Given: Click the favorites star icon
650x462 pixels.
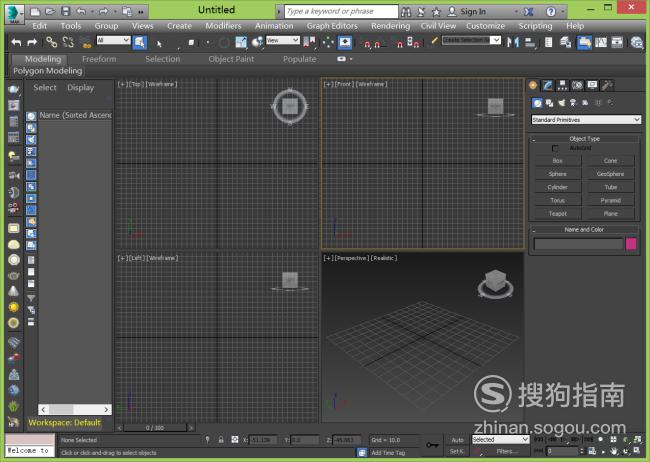Looking at the screenshot, I should [x=436, y=12].
